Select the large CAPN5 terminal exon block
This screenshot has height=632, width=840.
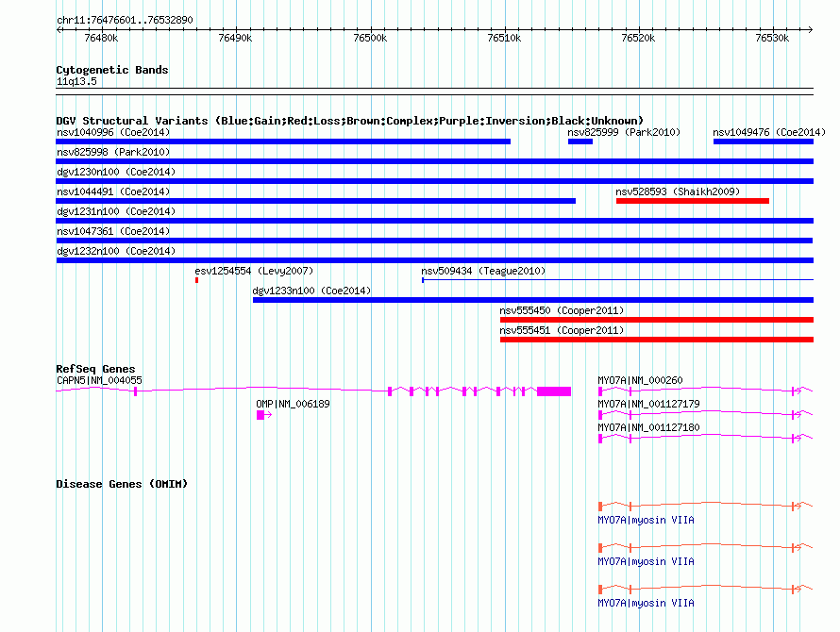[x=554, y=391]
